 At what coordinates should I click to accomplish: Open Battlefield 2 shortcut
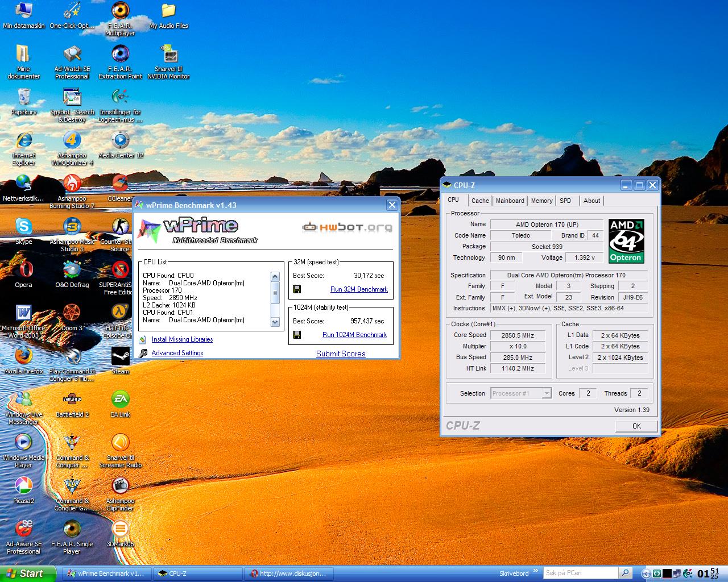click(x=72, y=400)
